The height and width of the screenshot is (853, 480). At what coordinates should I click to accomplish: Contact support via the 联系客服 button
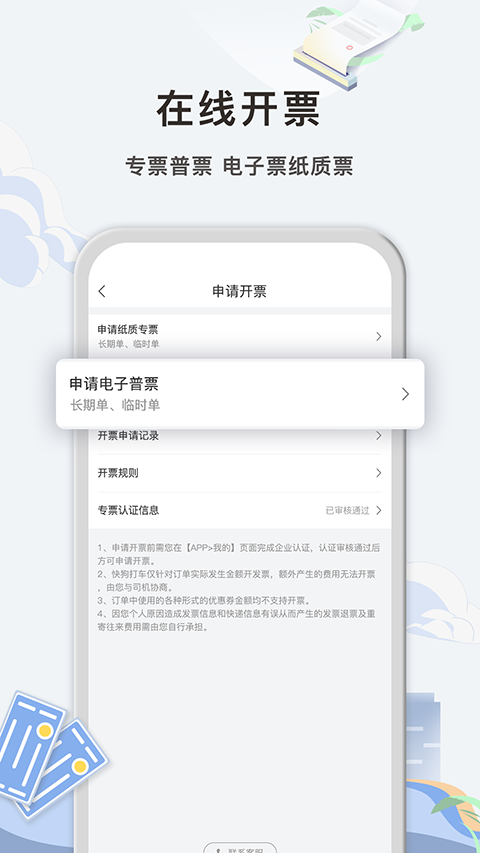(x=240, y=849)
